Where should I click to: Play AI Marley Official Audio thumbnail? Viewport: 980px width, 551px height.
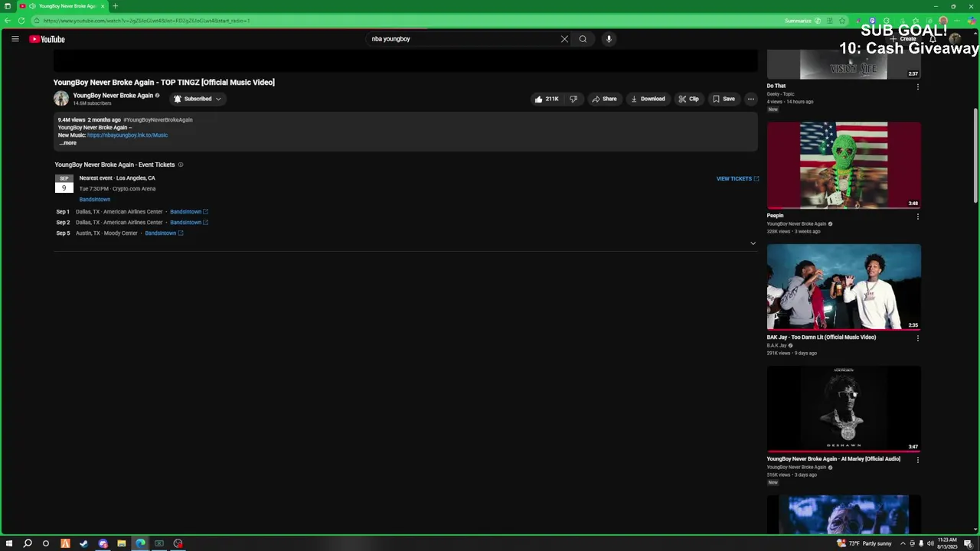click(844, 409)
